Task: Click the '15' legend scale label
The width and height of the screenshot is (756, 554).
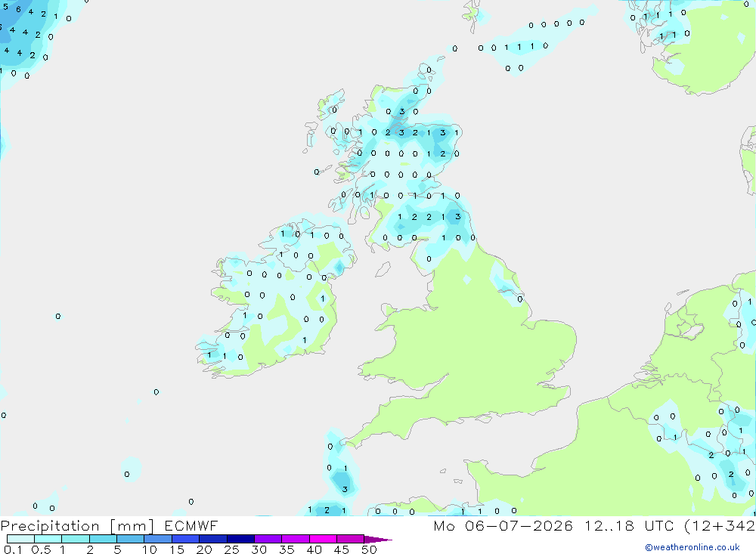Action: [x=177, y=549]
